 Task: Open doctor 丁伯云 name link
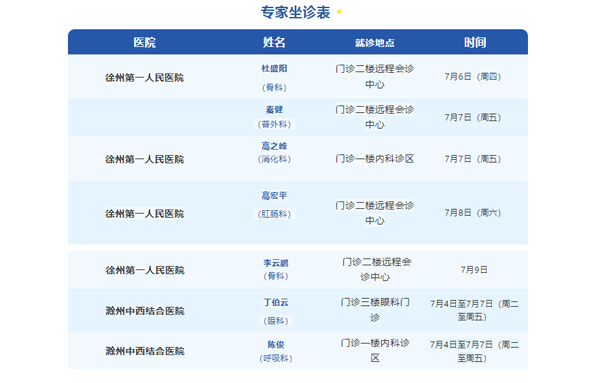coord(276,302)
